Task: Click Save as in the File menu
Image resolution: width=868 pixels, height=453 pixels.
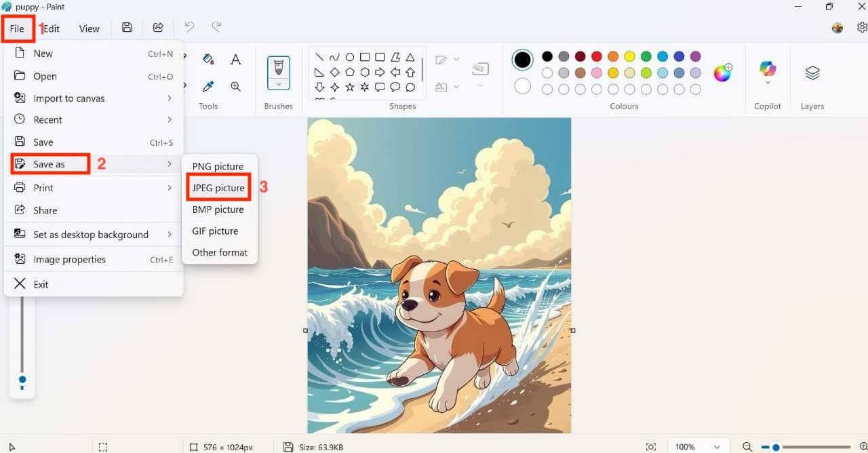Action: click(94, 164)
